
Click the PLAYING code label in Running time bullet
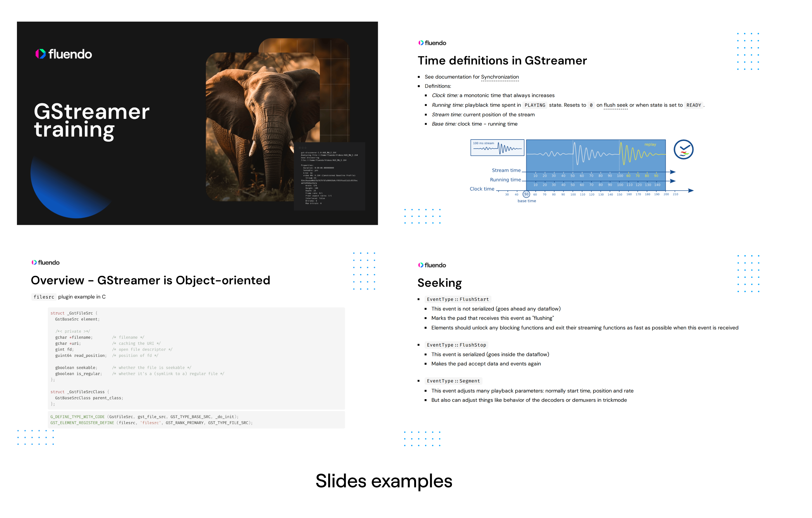click(535, 105)
